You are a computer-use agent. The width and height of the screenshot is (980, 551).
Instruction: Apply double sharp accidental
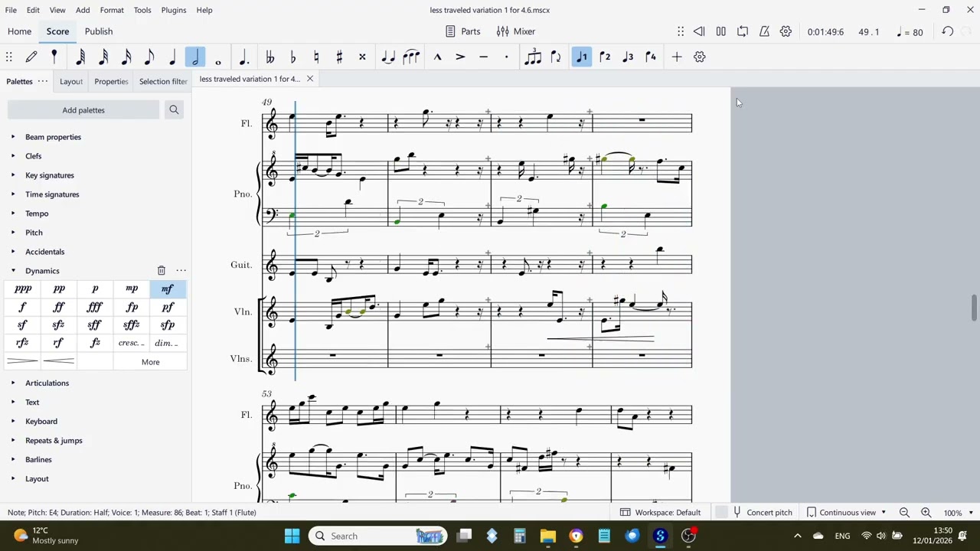click(x=362, y=57)
